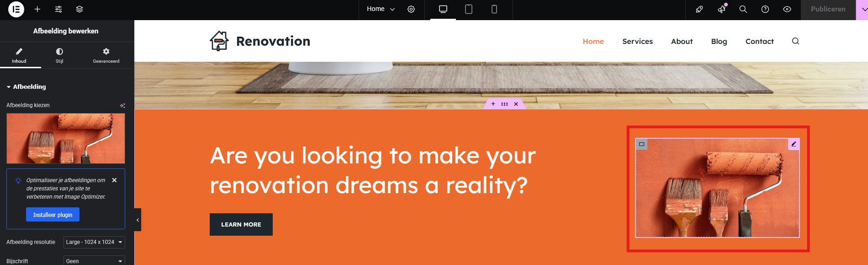Screen dimensions: 868x265
Task: Open the help question mark icon
Action: coord(765,9)
